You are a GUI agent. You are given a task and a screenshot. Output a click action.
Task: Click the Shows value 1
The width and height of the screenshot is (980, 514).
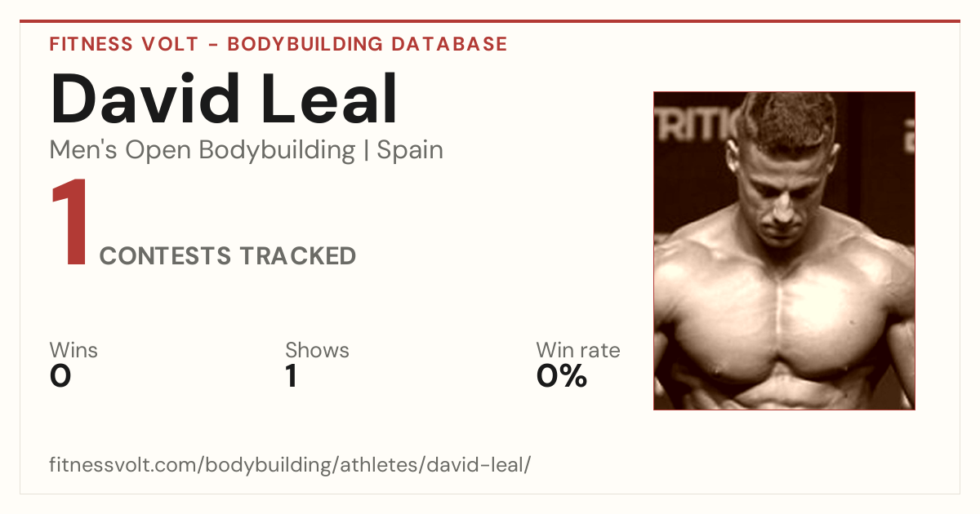pos(292,376)
